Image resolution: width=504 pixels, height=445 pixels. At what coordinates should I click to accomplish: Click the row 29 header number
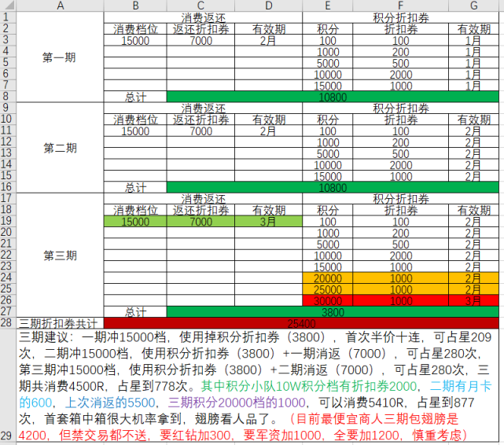point(7,435)
